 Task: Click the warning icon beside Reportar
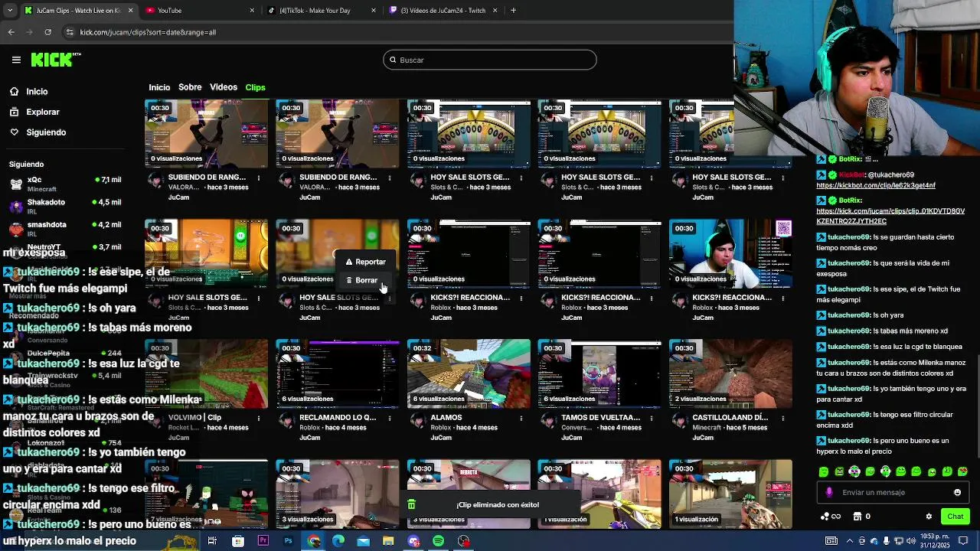coord(349,262)
